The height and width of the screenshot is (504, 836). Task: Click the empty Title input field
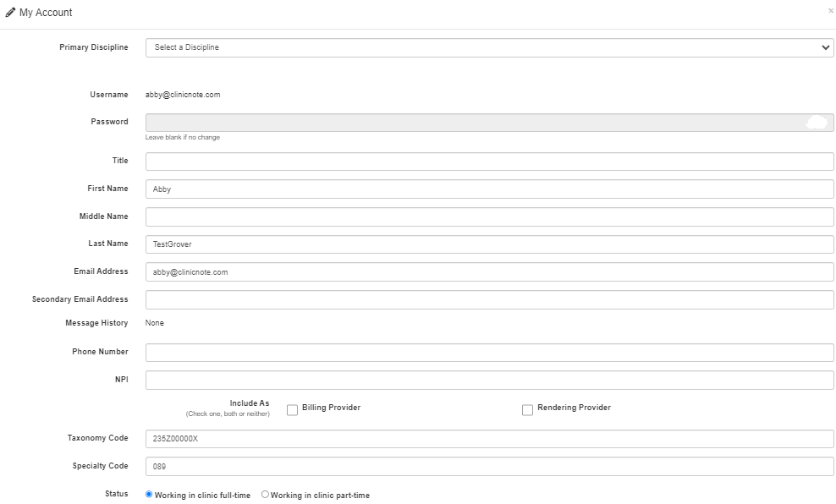[487, 161]
